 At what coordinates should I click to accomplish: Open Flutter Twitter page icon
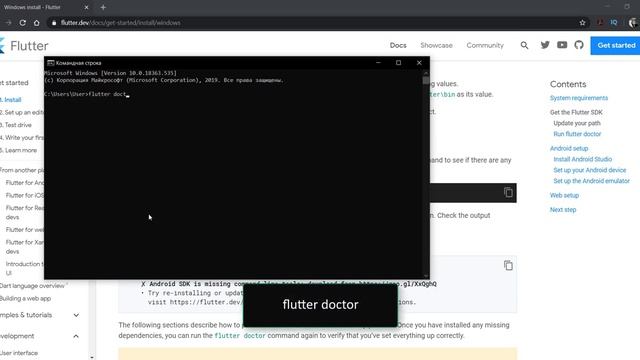[545, 45]
